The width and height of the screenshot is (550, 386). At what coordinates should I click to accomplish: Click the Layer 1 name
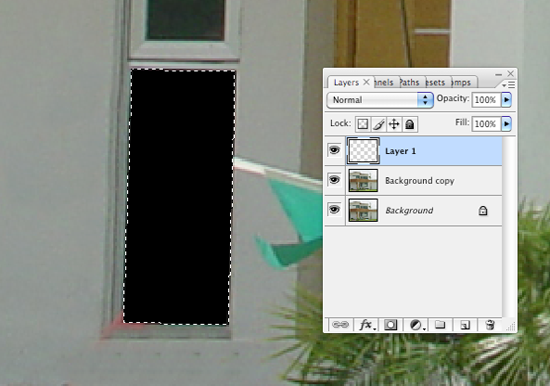400,151
